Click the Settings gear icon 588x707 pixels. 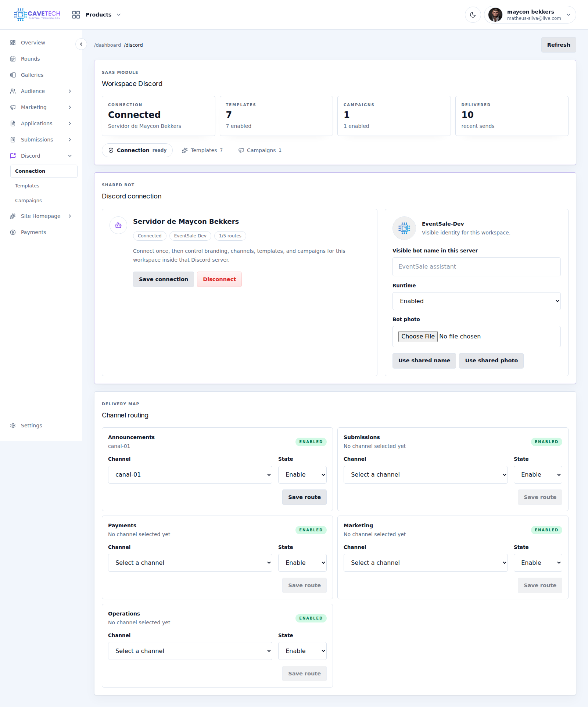pyautogui.click(x=13, y=426)
